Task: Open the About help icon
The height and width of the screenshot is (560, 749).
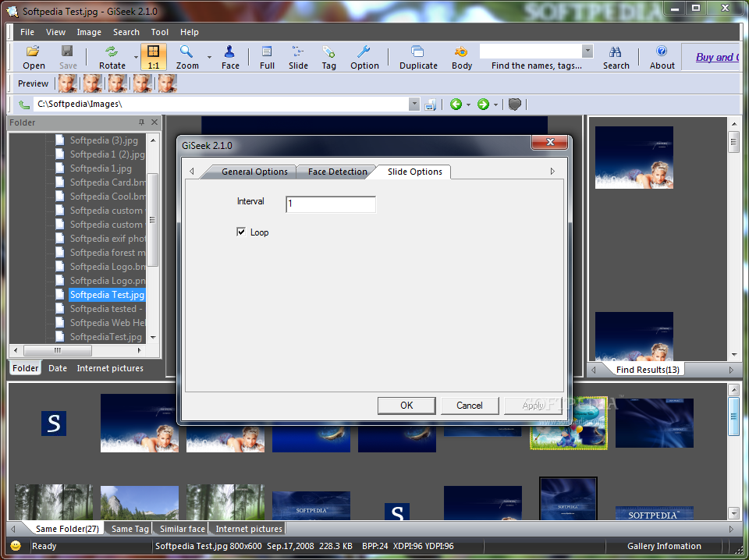Action: [x=662, y=57]
